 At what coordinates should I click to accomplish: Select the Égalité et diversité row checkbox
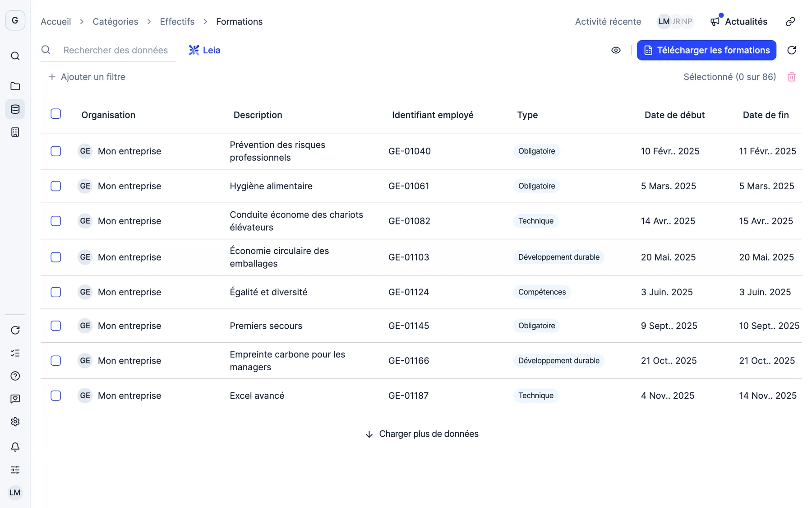pos(56,292)
